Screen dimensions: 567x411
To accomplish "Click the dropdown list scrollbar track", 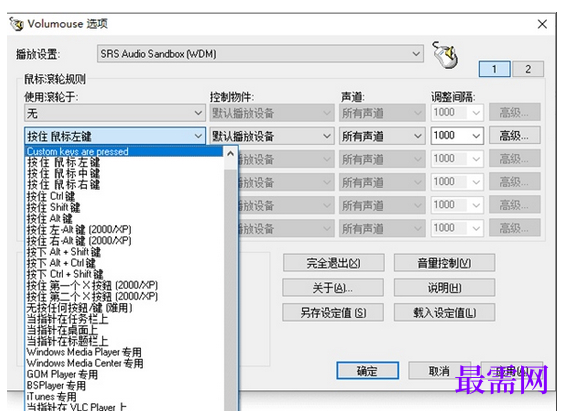I will point(230,289).
